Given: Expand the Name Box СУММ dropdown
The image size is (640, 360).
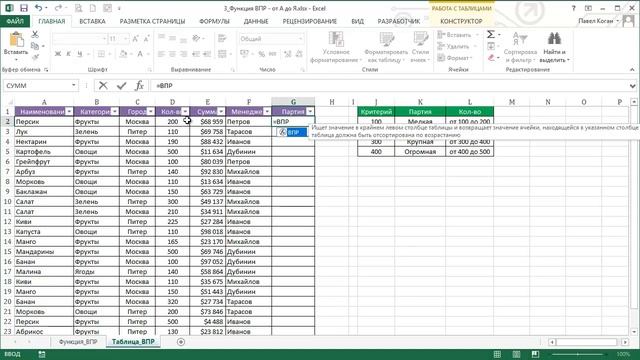Looking at the screenshot, I should [x=73, y=85].
